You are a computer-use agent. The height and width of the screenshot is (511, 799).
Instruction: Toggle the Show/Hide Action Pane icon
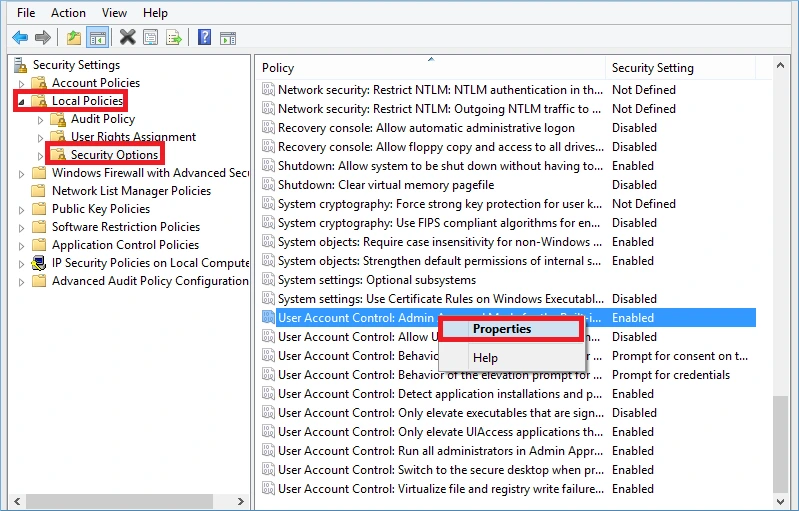227,38
